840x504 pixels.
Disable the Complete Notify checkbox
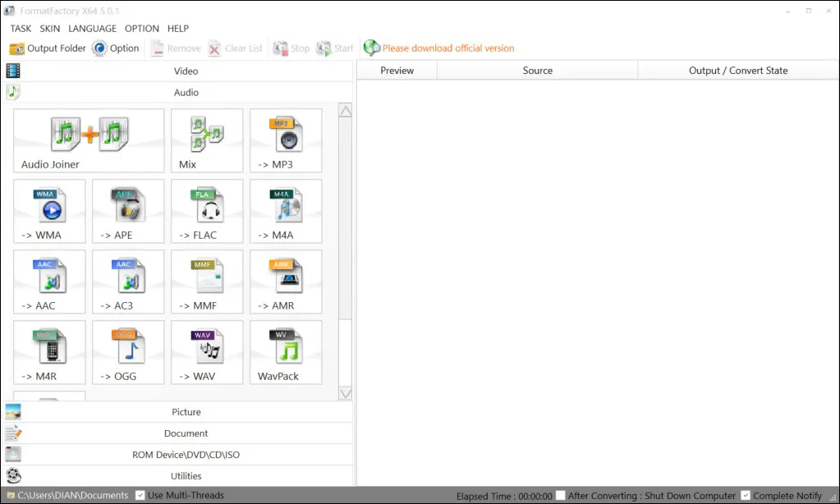tap(745, 495)
